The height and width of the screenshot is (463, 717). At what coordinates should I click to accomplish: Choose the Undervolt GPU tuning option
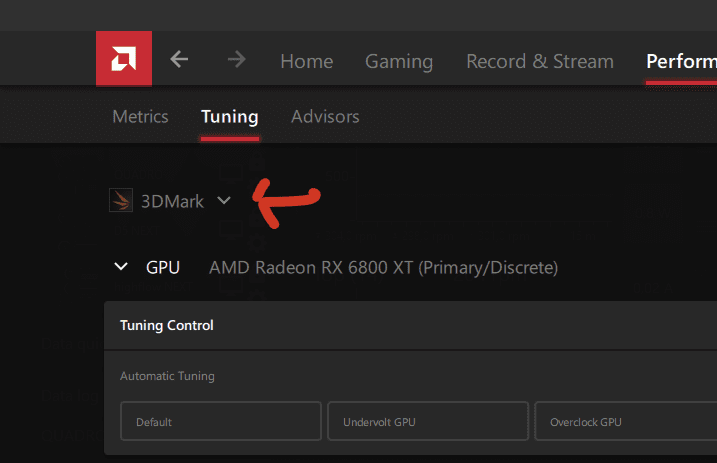coord(428,421)
